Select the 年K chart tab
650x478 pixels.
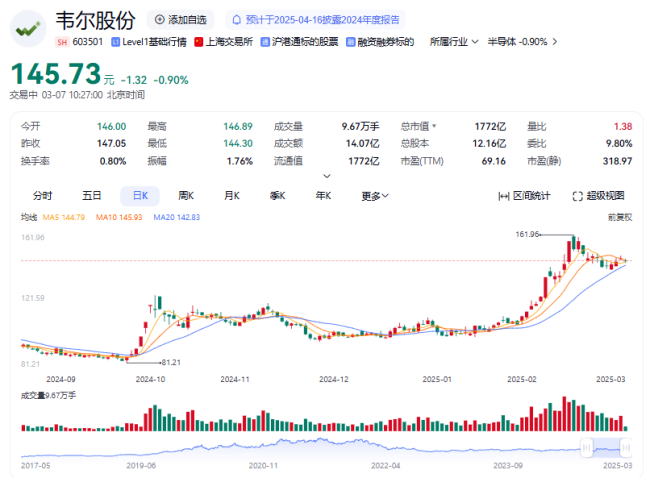[x=323, y=196]
